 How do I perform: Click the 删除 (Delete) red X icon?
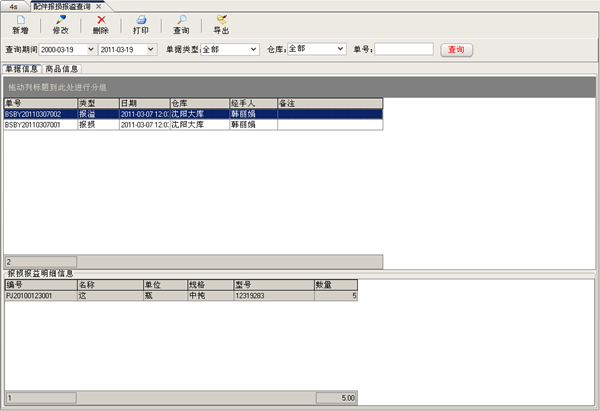[x=100, y=21]
